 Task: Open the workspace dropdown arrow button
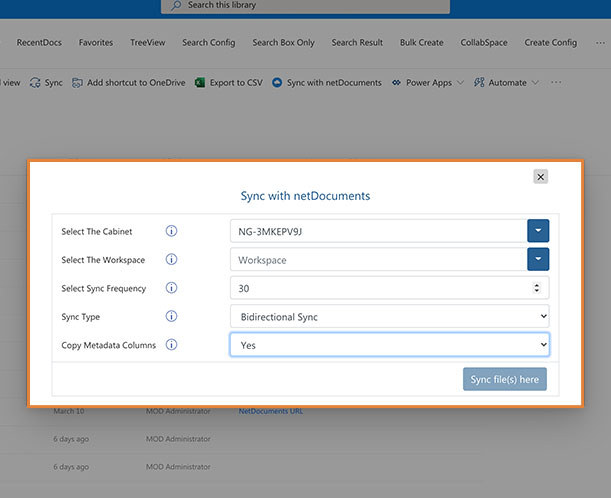tap(538, 259)
